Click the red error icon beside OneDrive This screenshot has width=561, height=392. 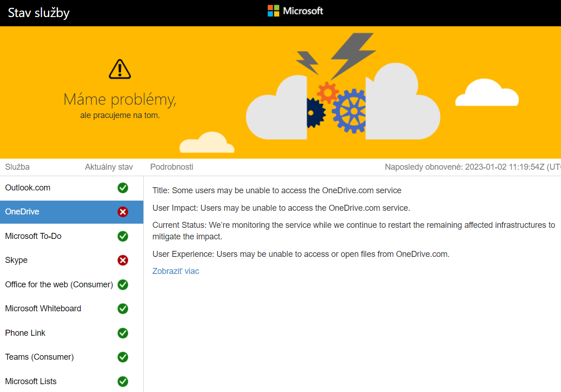pyautogui.click(x=123, y=212)
